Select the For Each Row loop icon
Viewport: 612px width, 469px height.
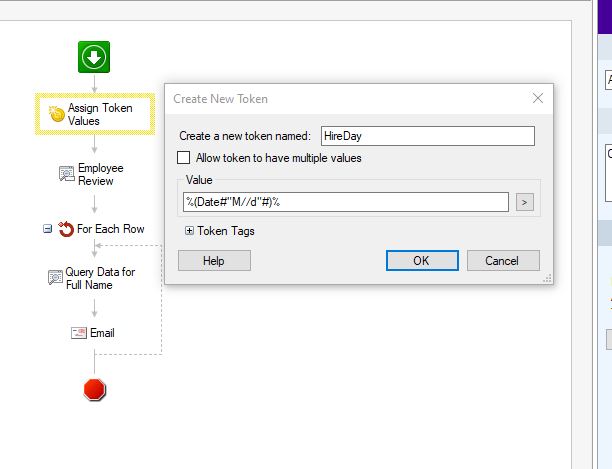[x=66, y=229]
